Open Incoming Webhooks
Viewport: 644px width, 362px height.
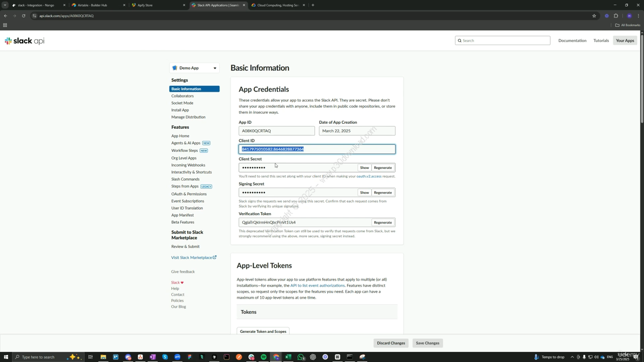tap(188, 165)
